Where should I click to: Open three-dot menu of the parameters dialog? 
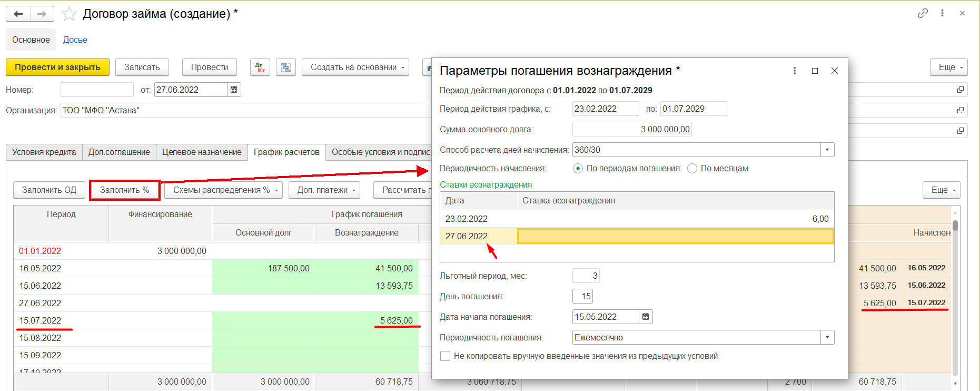click(x=795, y=71)
